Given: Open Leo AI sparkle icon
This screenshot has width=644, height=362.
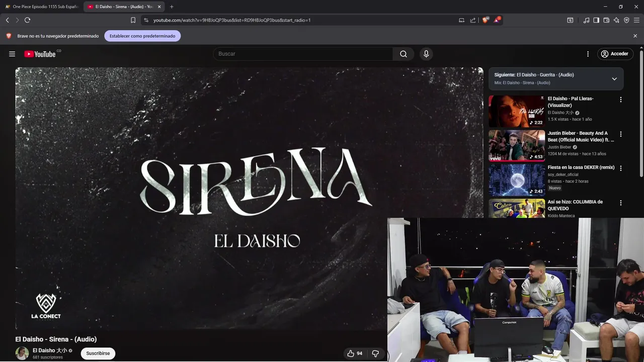Looking at the screenshot, I should 616,20.
